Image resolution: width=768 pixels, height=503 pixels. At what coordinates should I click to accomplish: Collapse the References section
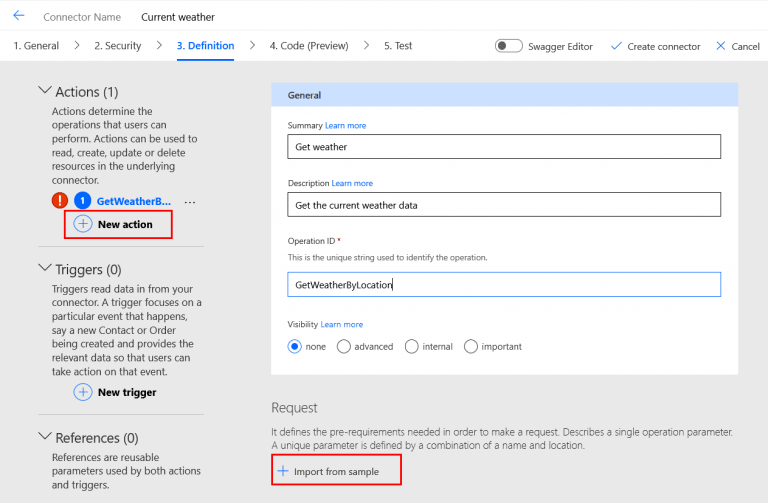[44, 437]
